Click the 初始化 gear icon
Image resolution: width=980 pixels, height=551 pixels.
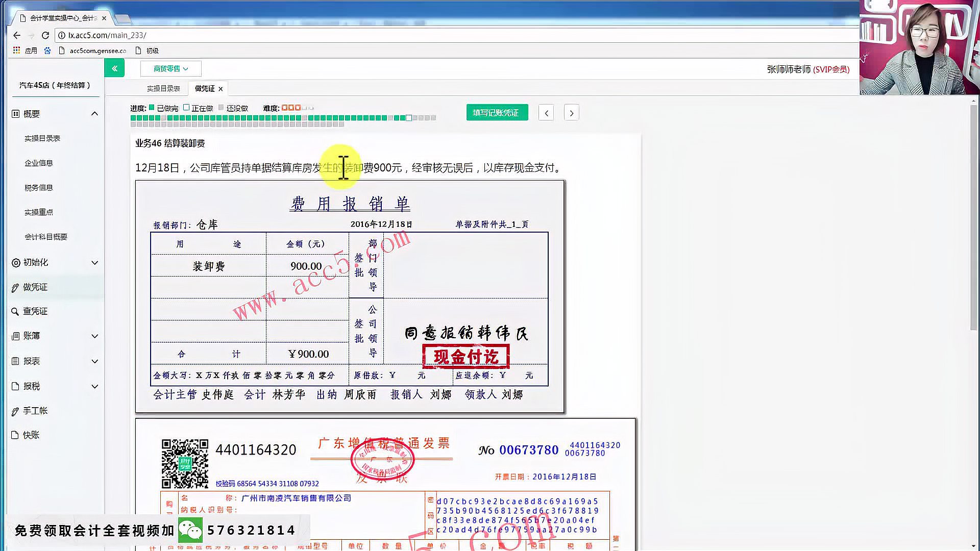click(x=15, y=262)
